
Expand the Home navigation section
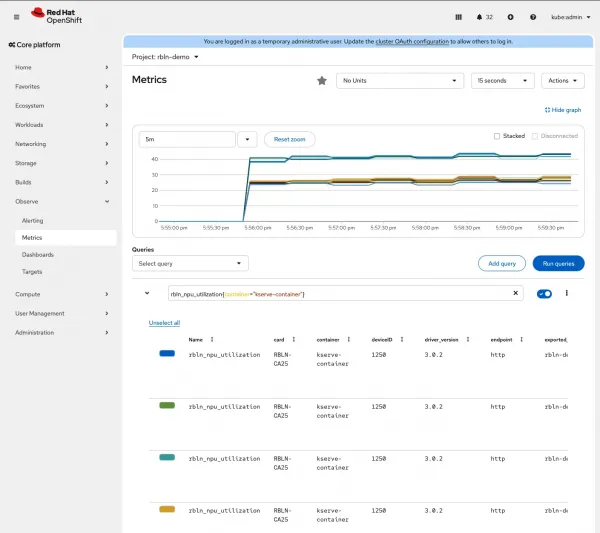(61, 67)
